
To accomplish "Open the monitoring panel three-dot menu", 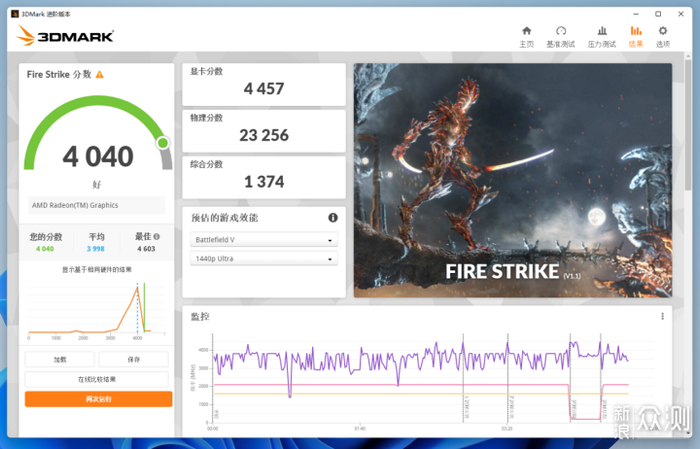I will [x=662, y=316].
